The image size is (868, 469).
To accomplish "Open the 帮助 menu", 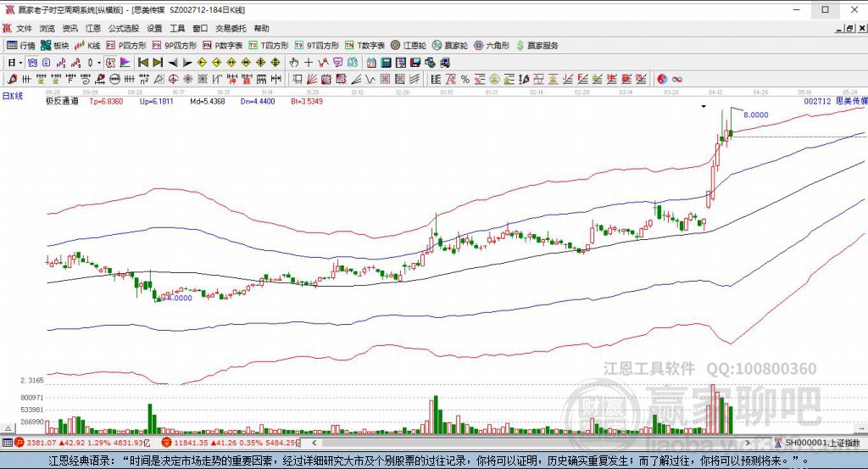I will click(261, 28).
